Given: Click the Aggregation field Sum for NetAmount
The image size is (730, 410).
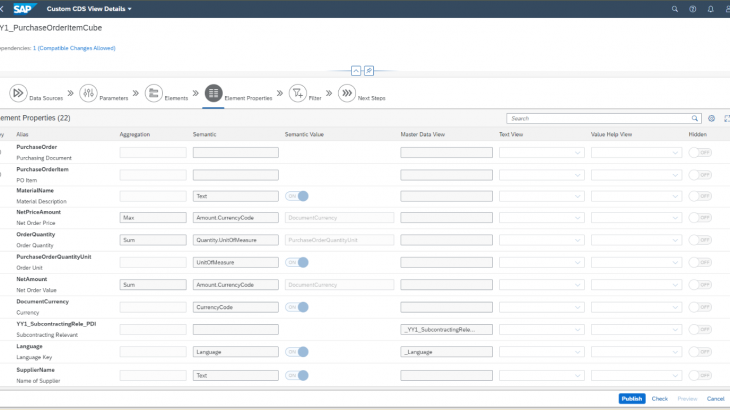Looking at the screenshot, I should pyautogui.click(x=153, y=284).
